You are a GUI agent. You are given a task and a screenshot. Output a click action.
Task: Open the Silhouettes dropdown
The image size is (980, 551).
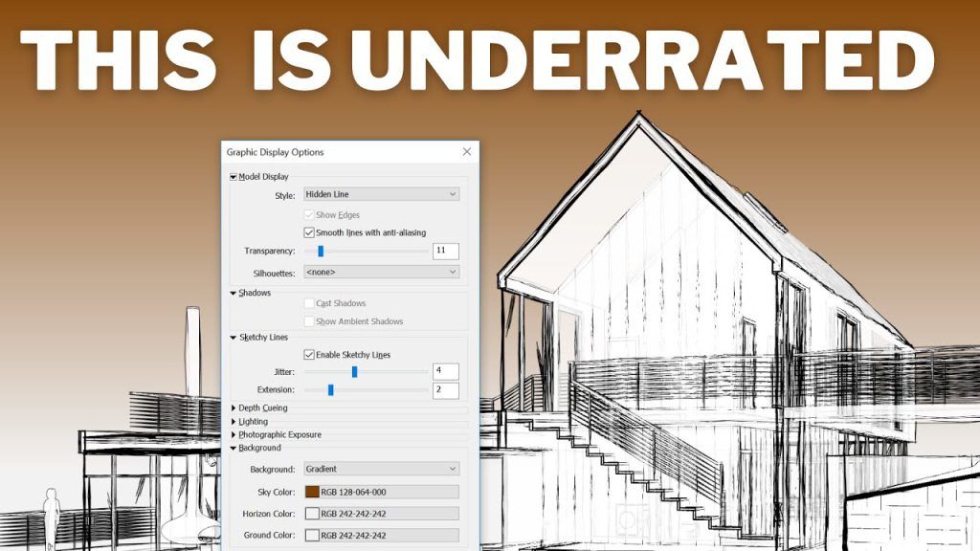tap(380, 271)
